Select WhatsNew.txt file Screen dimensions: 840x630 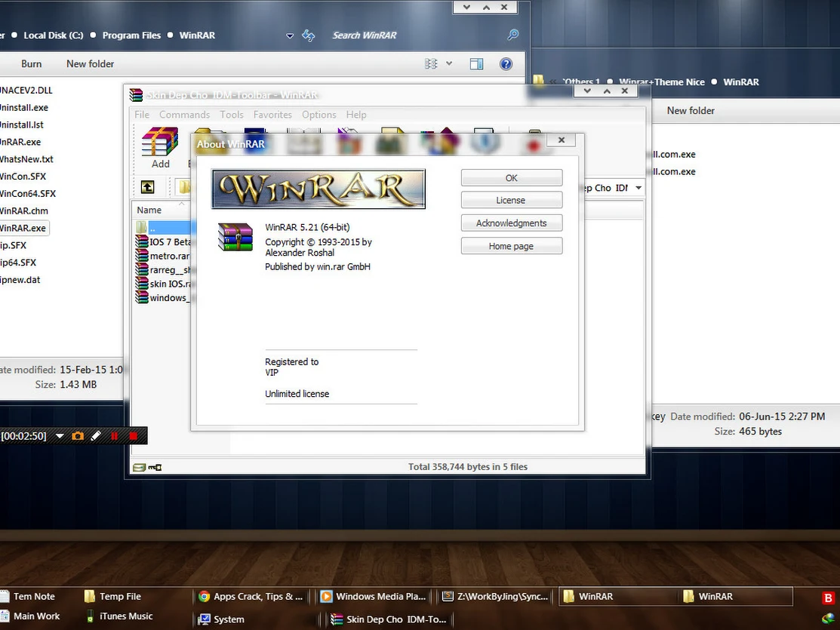(x=26, y=159)
